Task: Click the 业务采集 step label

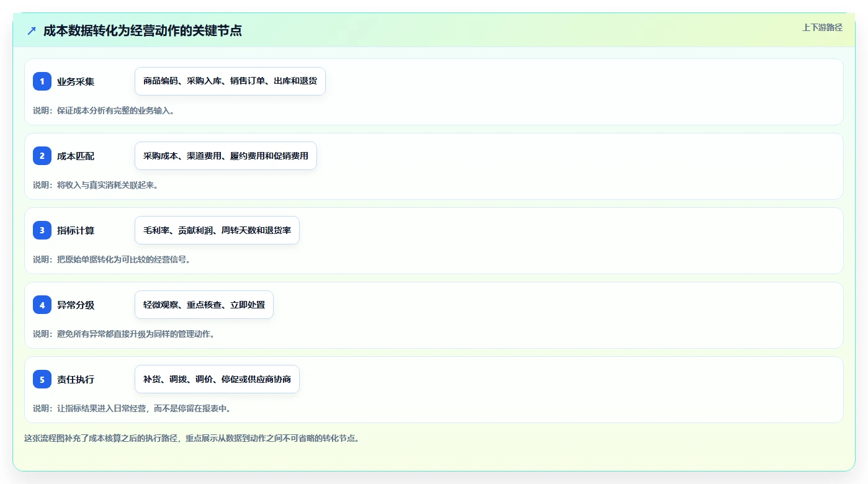Action: point(76,81)
